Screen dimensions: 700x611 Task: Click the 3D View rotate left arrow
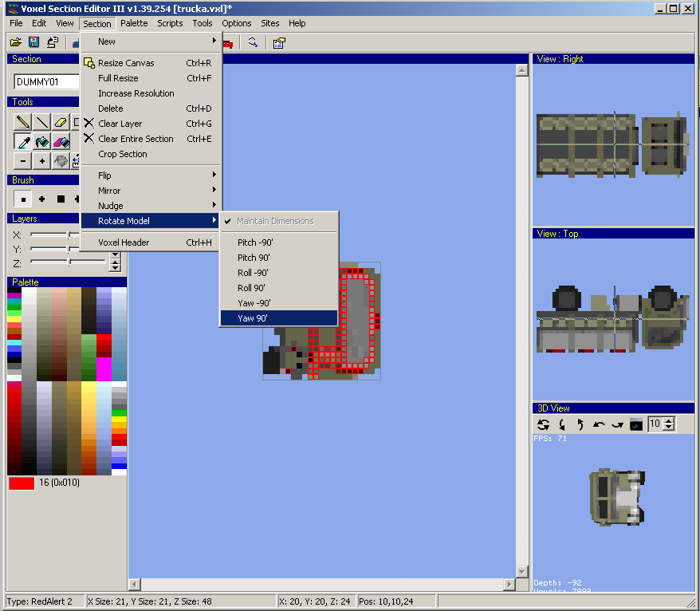[599, 424]
